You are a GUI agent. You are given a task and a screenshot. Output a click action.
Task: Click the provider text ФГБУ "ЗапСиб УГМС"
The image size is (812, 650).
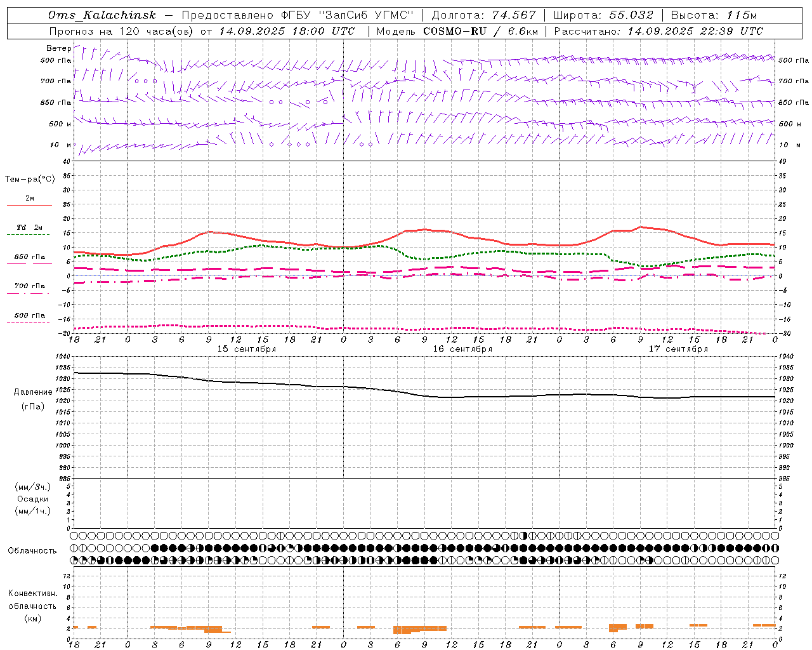tap(348, 15)
